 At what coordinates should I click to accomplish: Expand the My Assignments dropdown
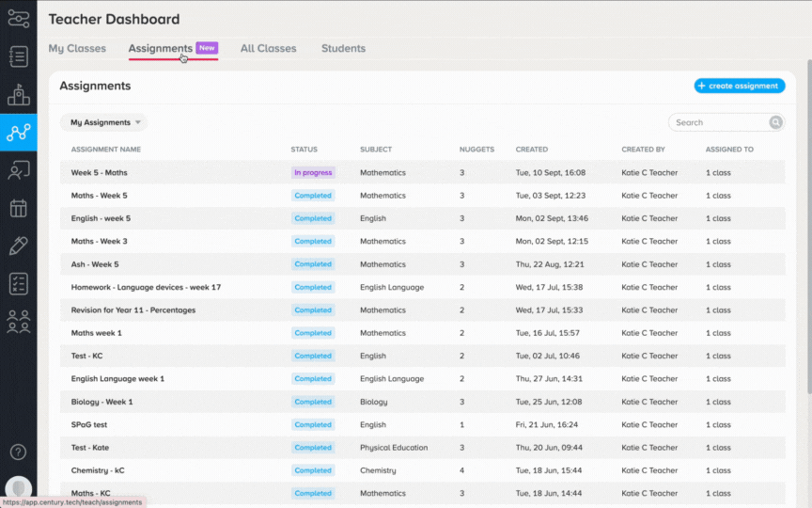click(104, 122)
